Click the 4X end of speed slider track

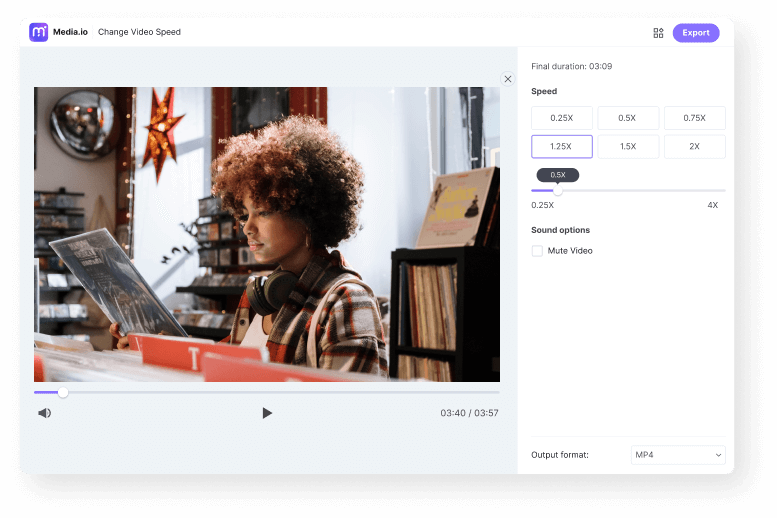tap(723, 190)
